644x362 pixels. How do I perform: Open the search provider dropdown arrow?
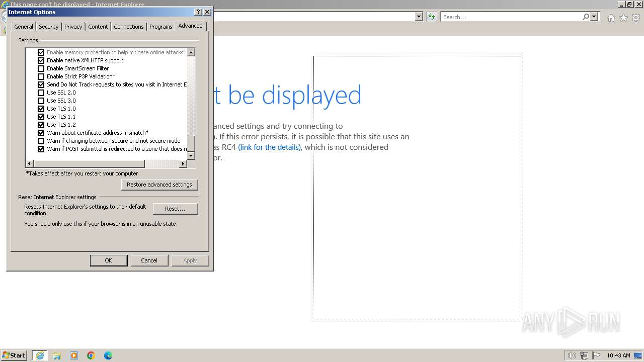[594, 17]
